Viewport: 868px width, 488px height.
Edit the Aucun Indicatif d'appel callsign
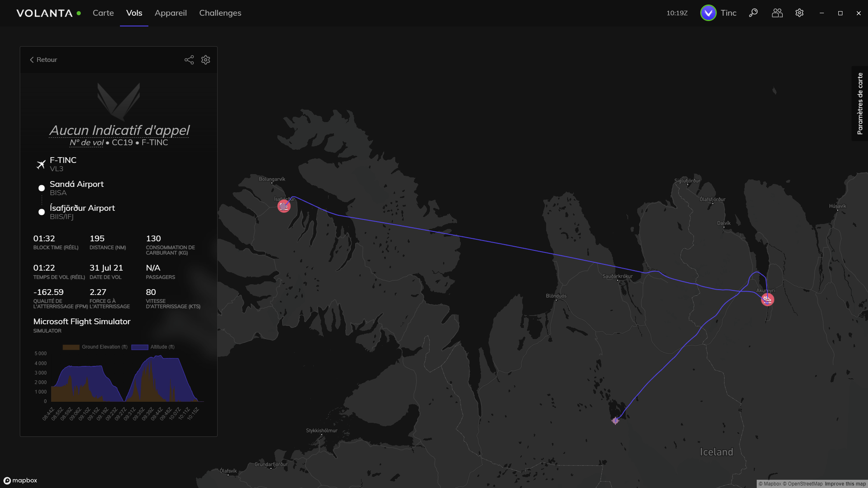pyautogui.click(x=119, y=130)
